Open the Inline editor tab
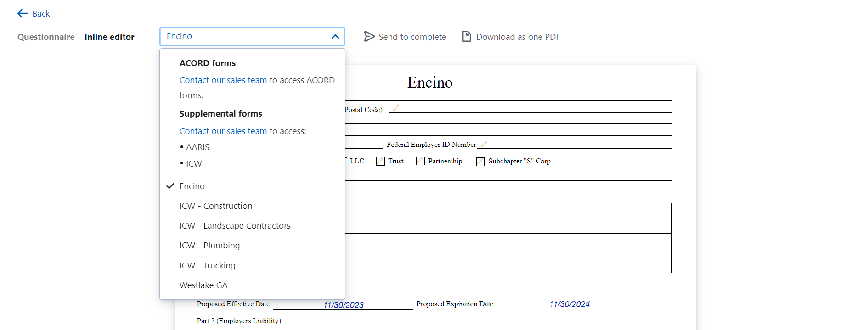Image resolution: width=868 pixels, height=330 pixels. click(x=109, y=37)
